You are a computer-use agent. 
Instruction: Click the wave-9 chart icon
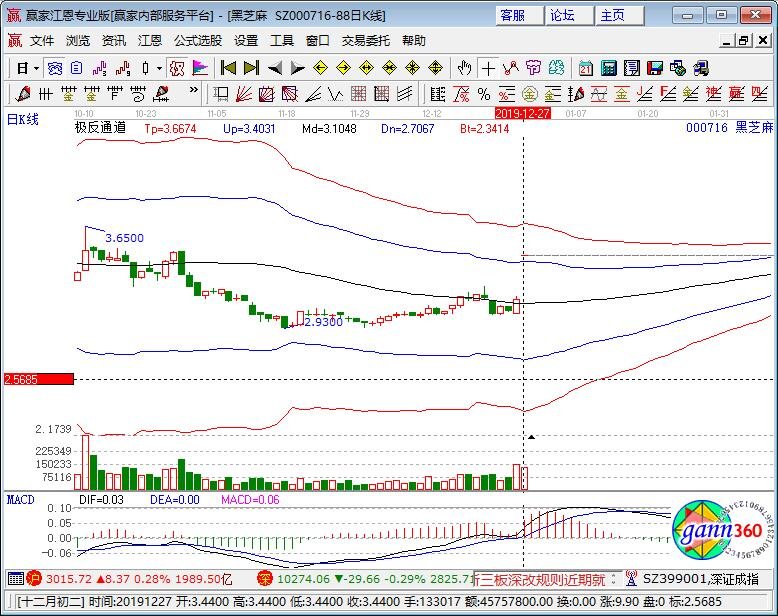(x=123, y=68)
